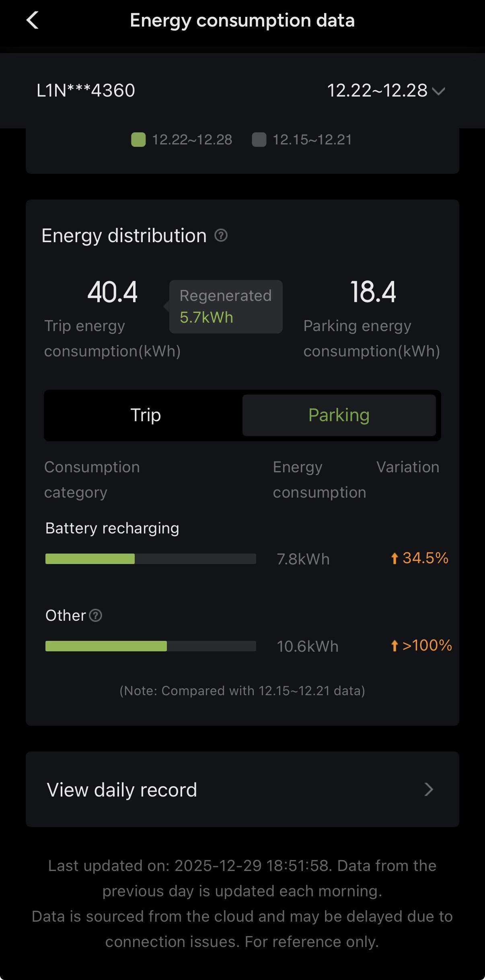The width and height of the screenshot is (485, 980).
Task: Tap the back arrow icon
Action: point(33,20)
